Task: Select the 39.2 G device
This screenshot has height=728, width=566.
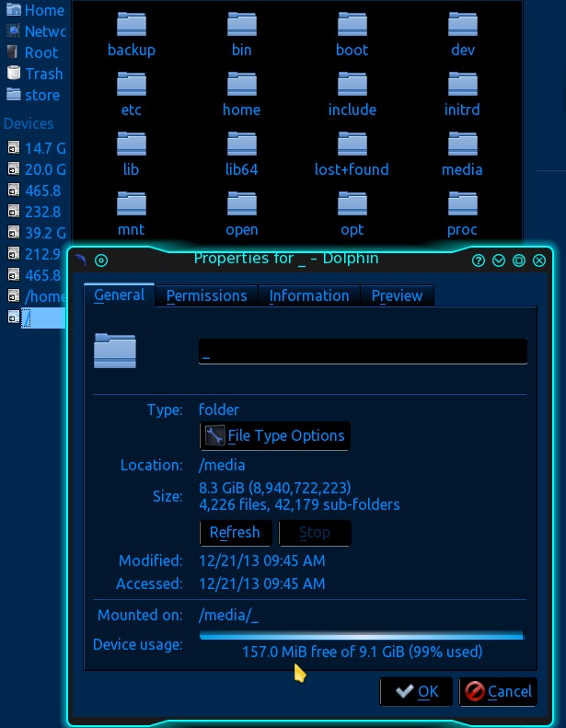Action: pyautogui.click(x=36, y=233)
